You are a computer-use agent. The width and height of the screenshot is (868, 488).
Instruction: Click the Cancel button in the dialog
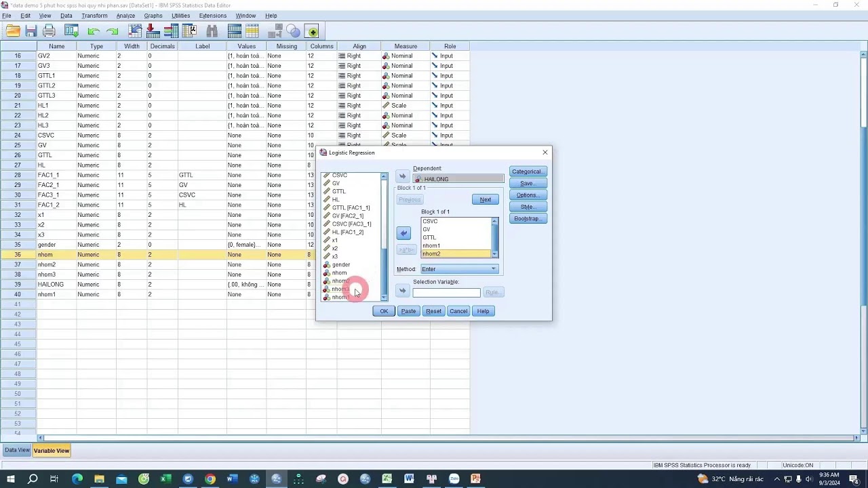[458, 311]
